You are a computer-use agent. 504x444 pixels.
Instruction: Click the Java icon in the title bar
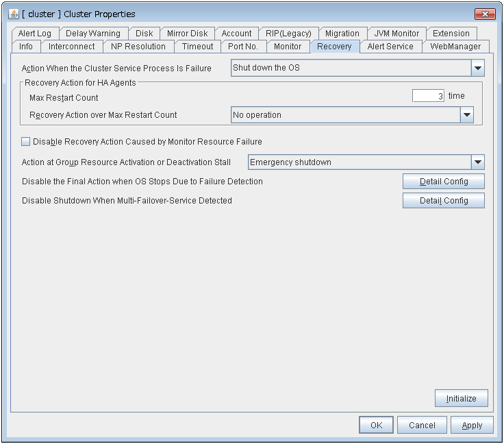pyautogui.click(x=14, y=14)
